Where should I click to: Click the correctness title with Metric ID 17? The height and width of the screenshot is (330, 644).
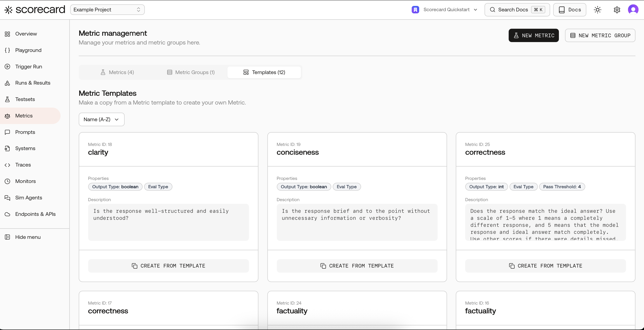point(108,311)
